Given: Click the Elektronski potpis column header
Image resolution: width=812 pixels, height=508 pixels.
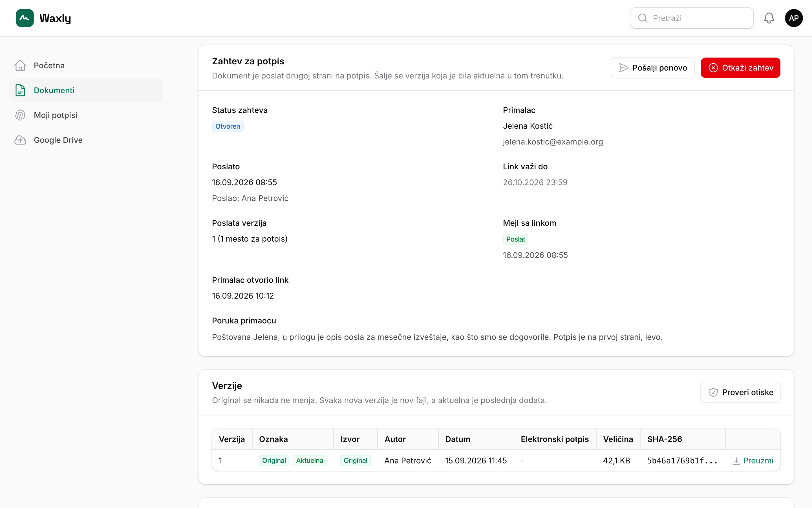Looking at the screenshot, I should point(555,439).
